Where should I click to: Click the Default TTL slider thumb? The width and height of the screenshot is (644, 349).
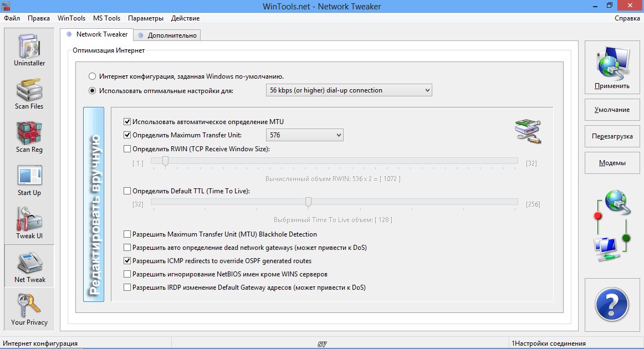click(309, 202)
